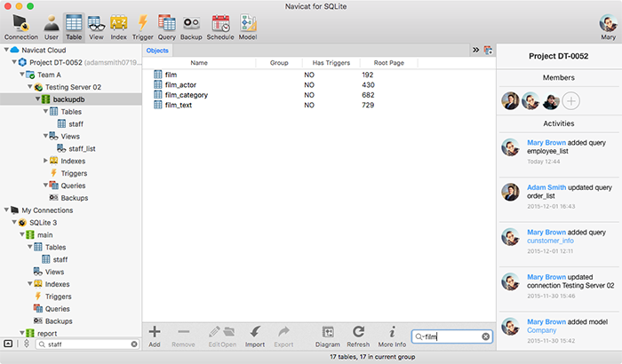Viewport: 622px width, 364px height.
Task: Select the film_category table row
Action: point(319,95)
